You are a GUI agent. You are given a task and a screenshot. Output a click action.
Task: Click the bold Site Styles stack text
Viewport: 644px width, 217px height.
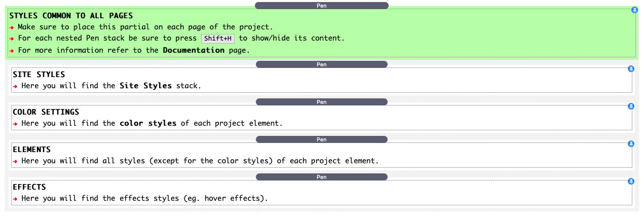(x=145, y=86)
